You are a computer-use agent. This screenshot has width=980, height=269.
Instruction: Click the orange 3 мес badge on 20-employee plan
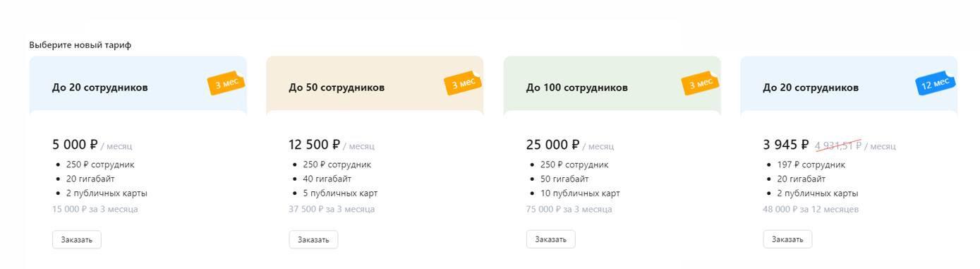coord(226,83)
